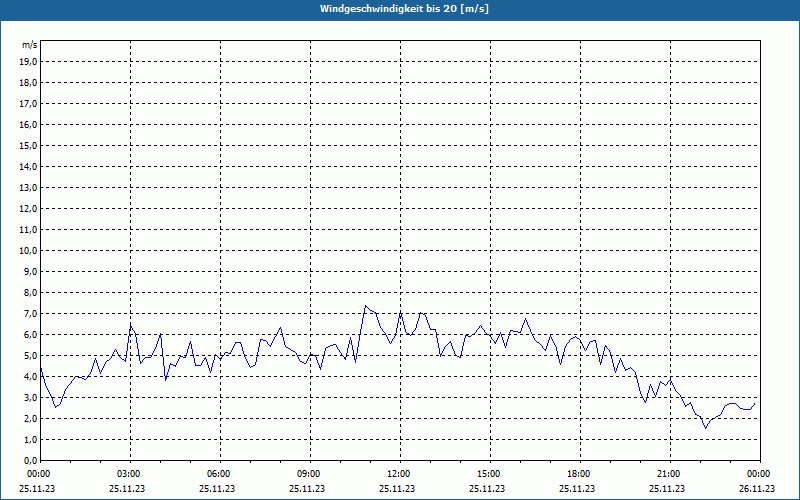Click the 'm/s' unit label on the y-axis

coord(30,45)
